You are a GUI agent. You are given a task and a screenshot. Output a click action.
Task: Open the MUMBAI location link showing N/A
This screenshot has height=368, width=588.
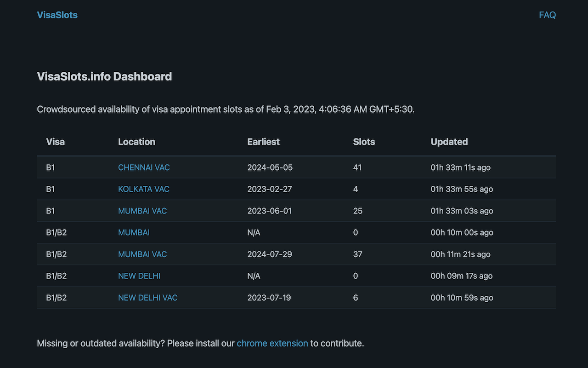pos(134,232)
